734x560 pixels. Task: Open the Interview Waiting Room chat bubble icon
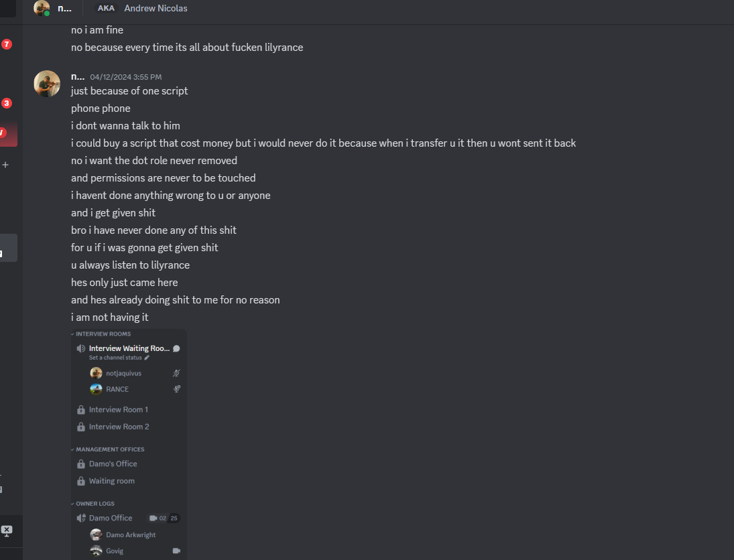(x=176, y=348)
